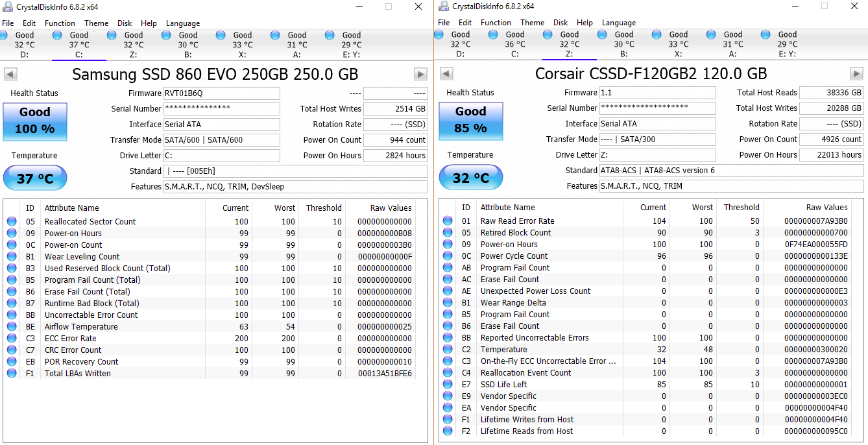
Task: Click Power On Hours 22013 hours field
Action: (832, 155)
